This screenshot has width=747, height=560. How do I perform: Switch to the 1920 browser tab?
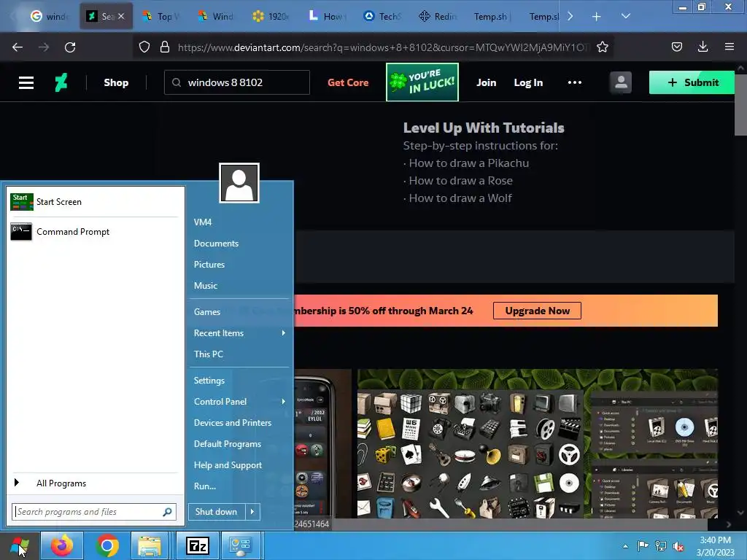pos(271,16)
